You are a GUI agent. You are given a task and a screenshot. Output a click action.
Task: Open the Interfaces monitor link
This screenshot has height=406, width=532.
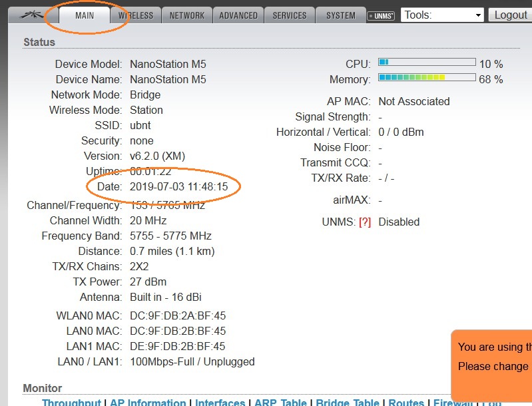(220, 402)
